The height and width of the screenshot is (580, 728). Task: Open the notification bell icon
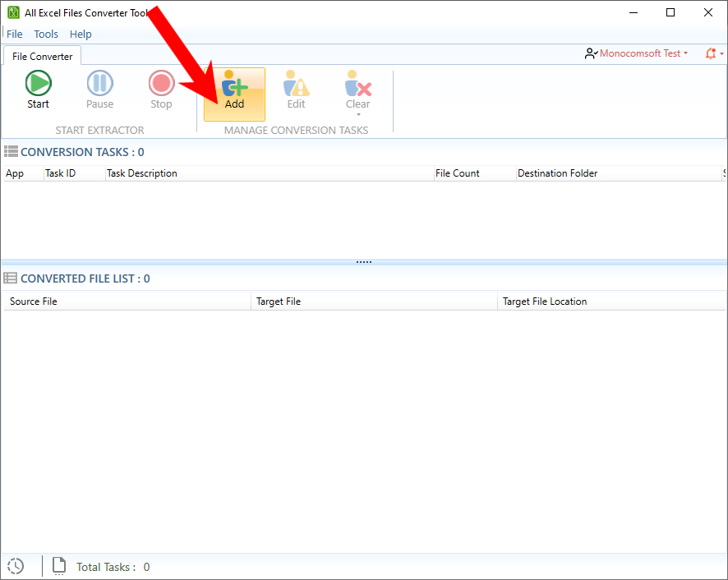[x=708, y=53]
